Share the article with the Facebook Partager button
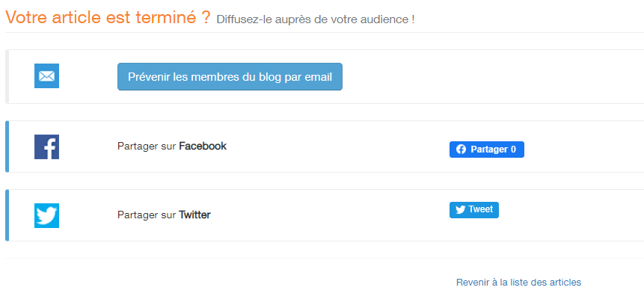 tap(487, 150)
